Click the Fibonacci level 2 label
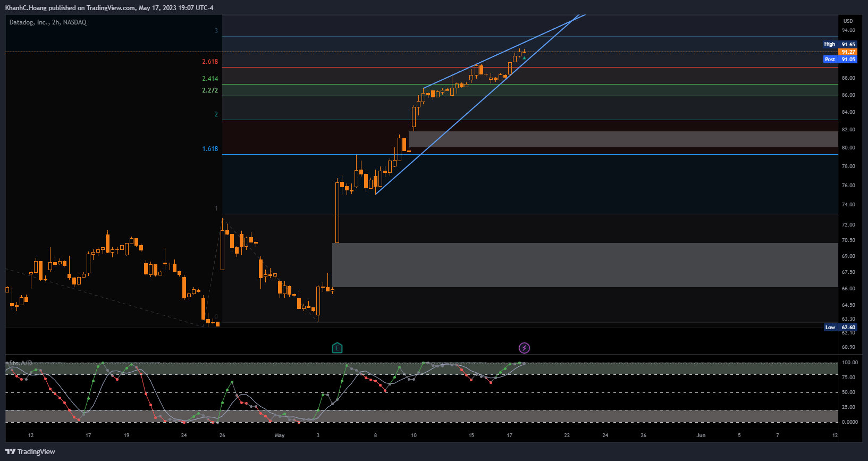 click(x=216, y=114)
